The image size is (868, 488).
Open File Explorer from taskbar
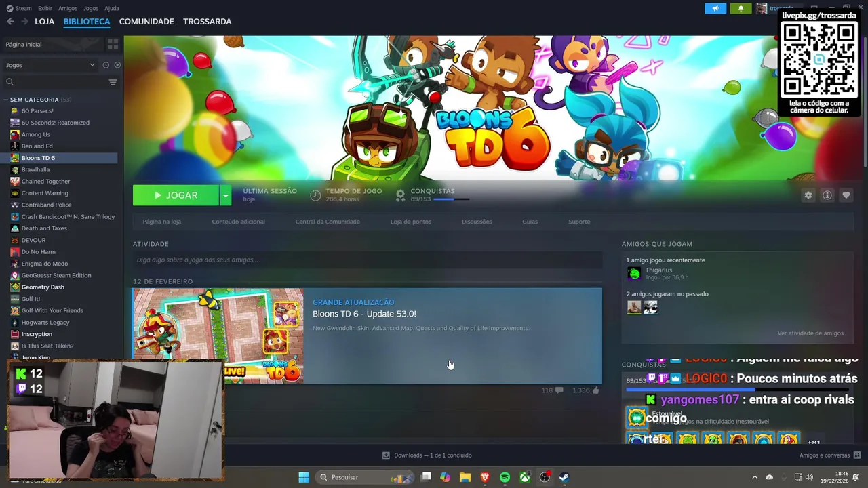465,477
